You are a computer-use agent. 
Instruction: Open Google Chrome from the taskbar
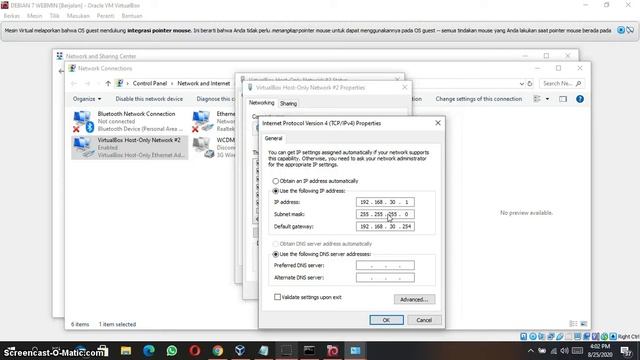coord(218,351)
